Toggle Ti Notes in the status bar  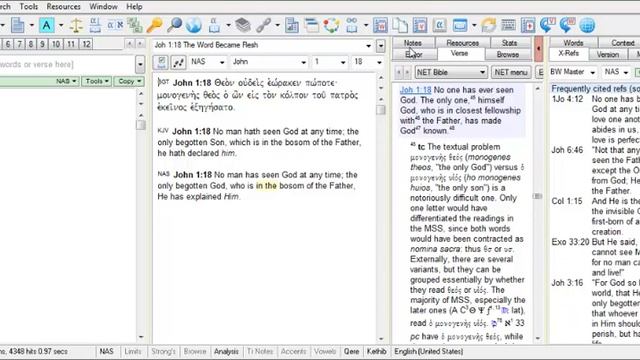[260, 351]
